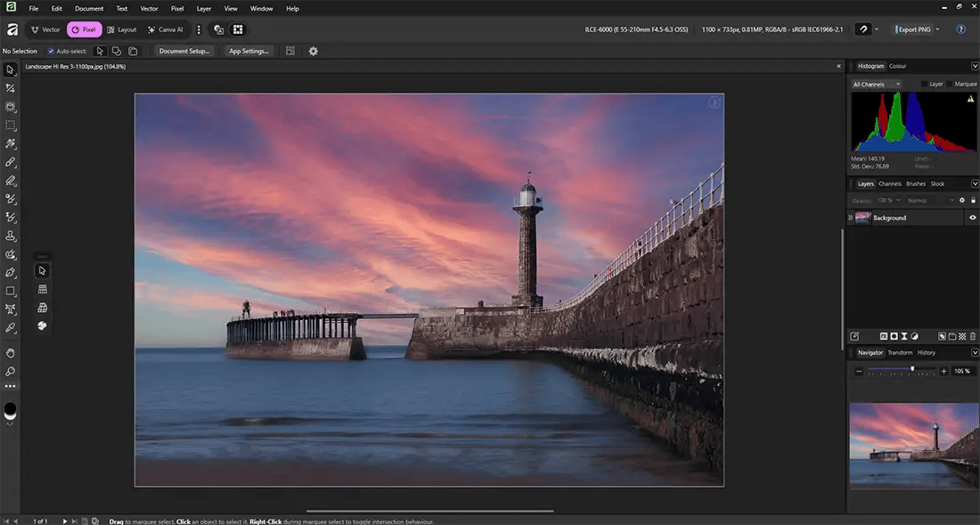Expand the Layers panel options menu
This screenshot has width=980, height=525.
click(x=975, y=184)
